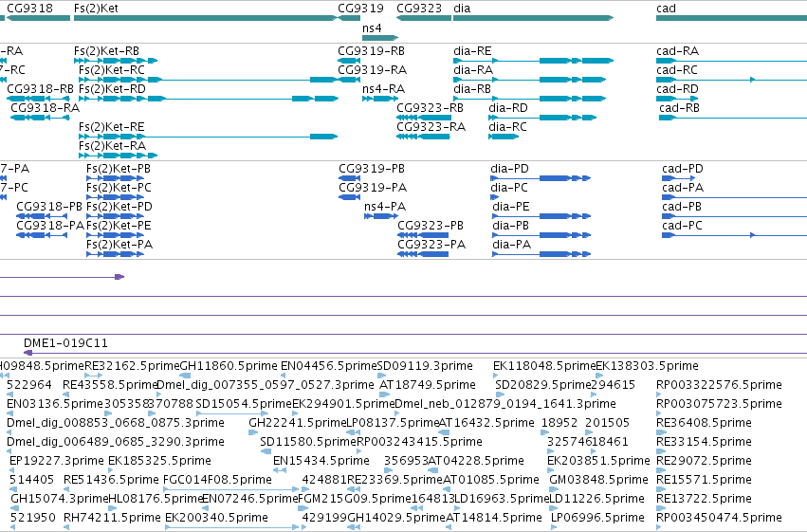807x532 pixels.
Task: Select protein CG9318-PB
Action: coord(49,207)
